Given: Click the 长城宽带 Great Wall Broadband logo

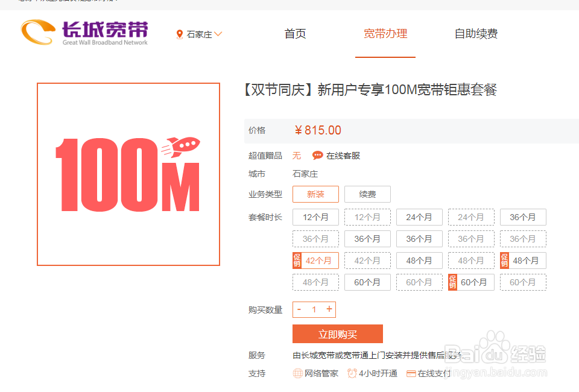Looking at the screenshot, I should click(x=84, y=33).
